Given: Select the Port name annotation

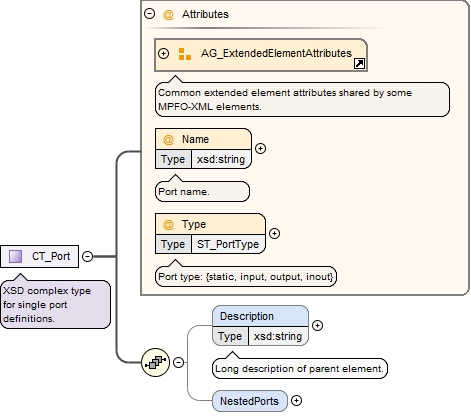Looking at the screenshot, I should 202,192.
